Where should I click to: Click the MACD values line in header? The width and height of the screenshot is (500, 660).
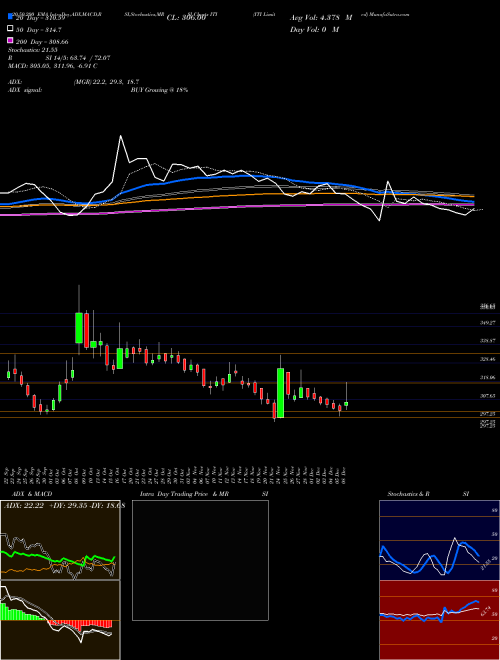coord(53,66)
